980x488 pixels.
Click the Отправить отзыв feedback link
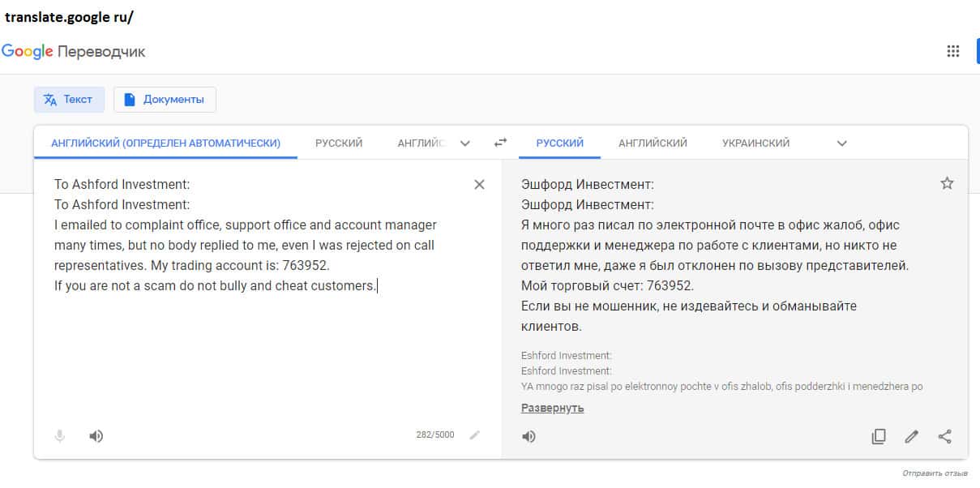pyautogui.click(x=934, y=473)
